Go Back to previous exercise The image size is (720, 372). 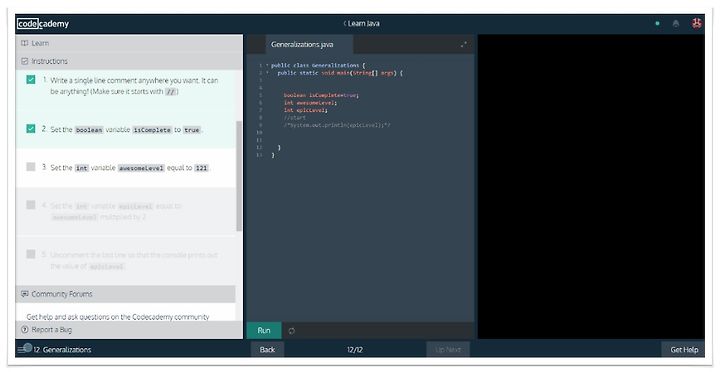tap(267, 349)
